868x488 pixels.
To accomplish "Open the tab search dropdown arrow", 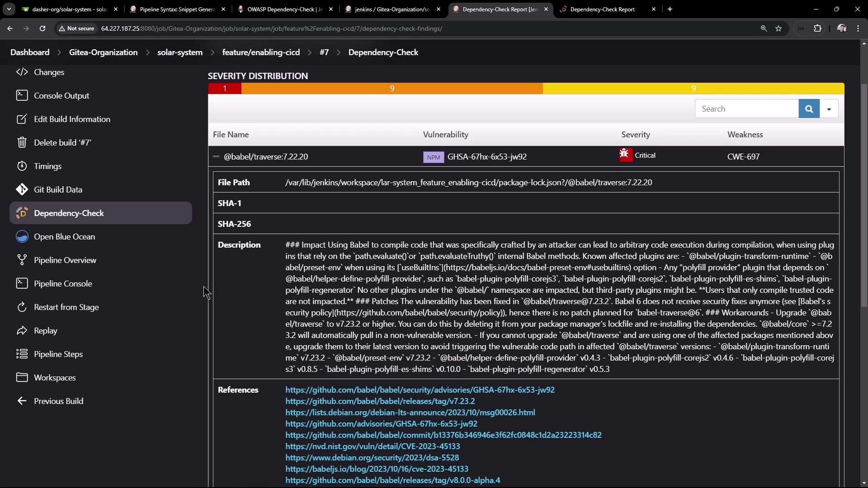I will pos(9,9).
